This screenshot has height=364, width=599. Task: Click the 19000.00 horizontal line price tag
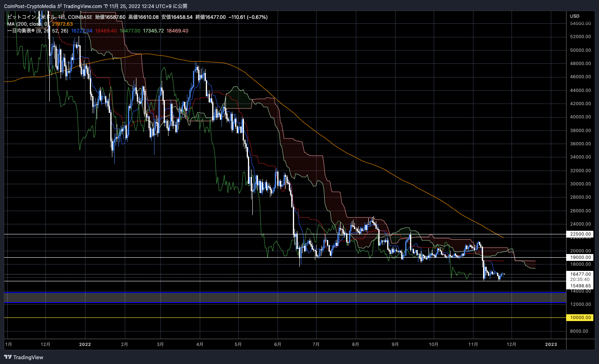[581, 257]
